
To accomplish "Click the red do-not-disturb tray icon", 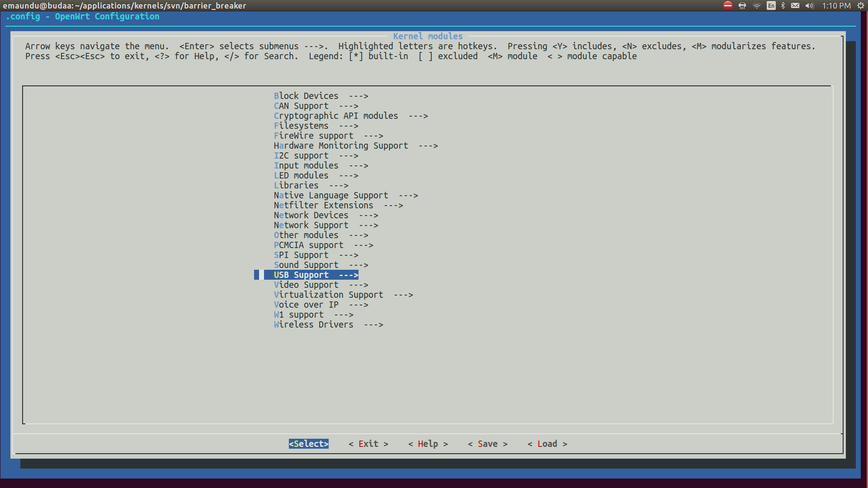I will [x=727, y=5].
